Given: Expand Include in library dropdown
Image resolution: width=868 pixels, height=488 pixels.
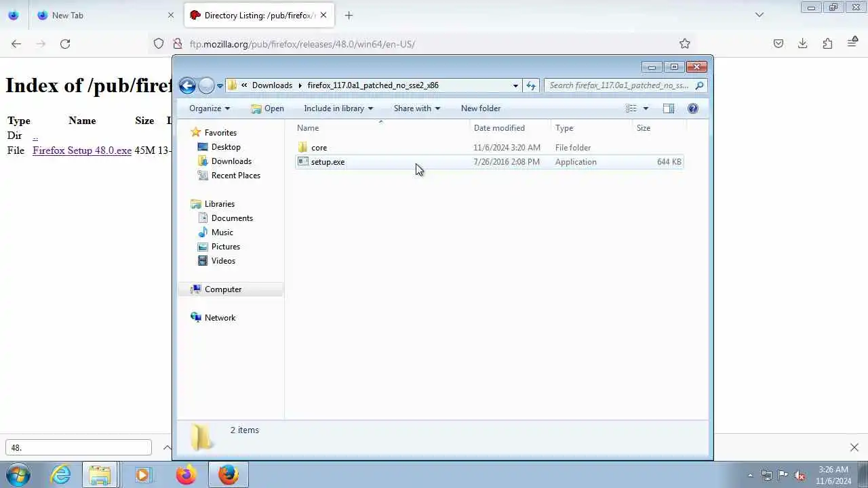Looking at the screenshot, I should [x=338, y=108].
